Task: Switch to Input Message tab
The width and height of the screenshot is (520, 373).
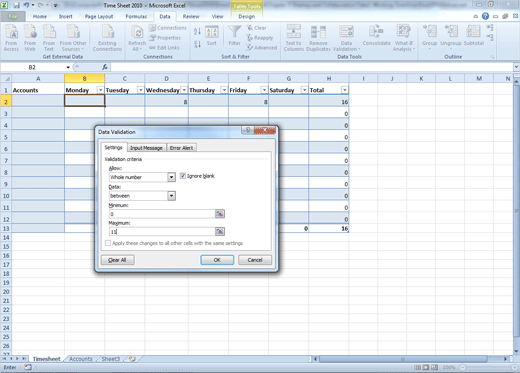Action: click(146, 148)
